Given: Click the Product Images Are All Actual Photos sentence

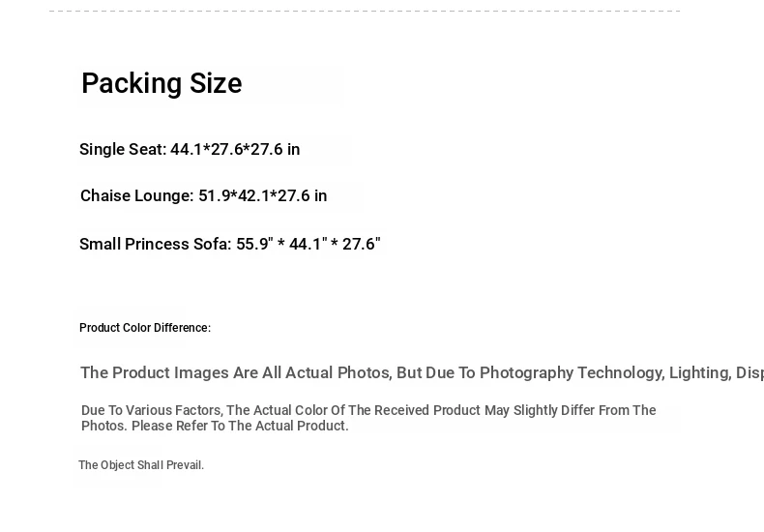Looking at the screenshot, I should [422, 372].
